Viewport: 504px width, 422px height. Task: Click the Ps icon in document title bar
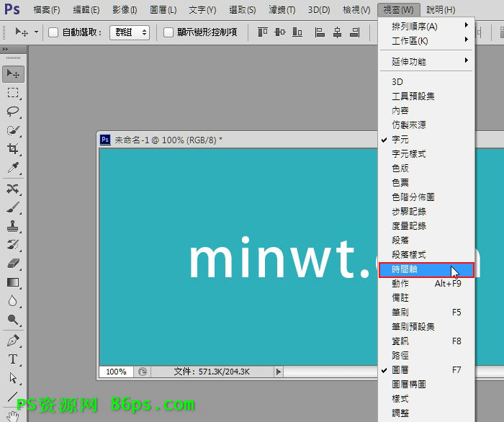105,140
